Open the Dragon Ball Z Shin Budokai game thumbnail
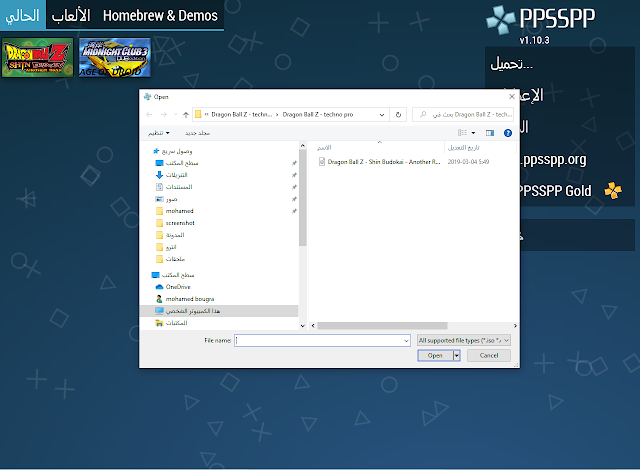 click(37, 58)
